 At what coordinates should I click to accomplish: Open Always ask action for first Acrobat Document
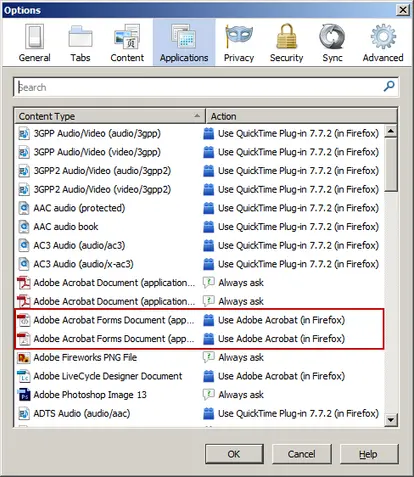point(241,283)
